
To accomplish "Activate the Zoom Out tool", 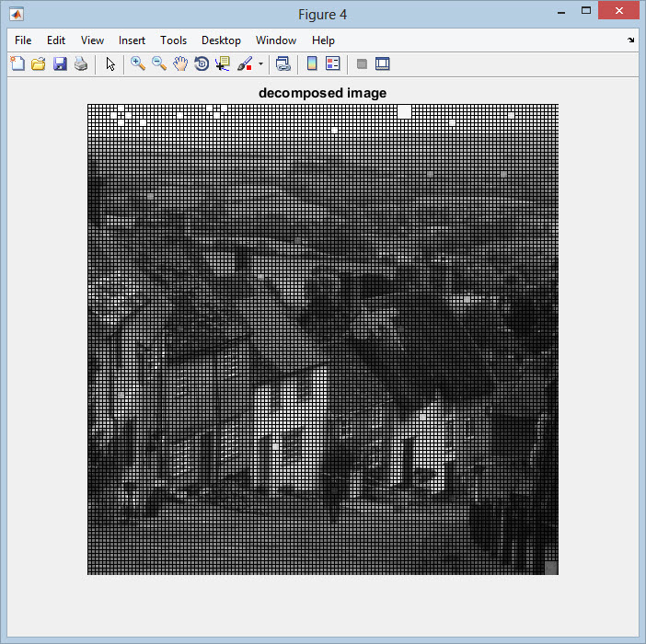I will point(159,63).
